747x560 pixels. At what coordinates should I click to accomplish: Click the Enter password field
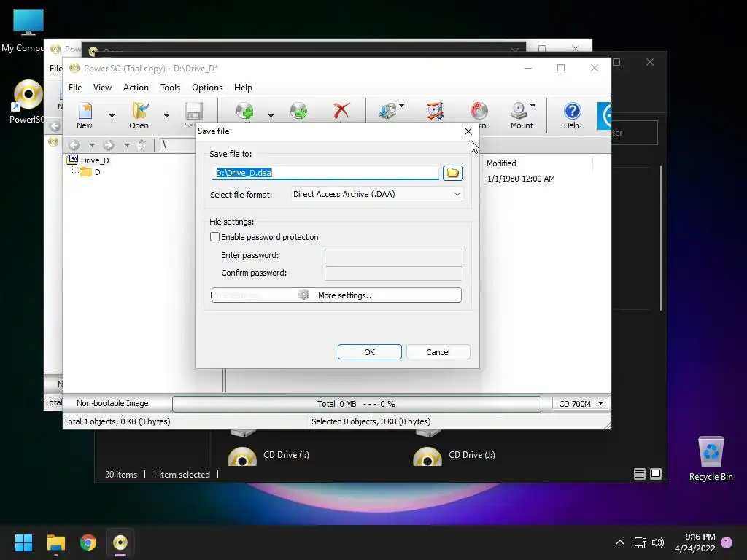click(x=393, y=256)
